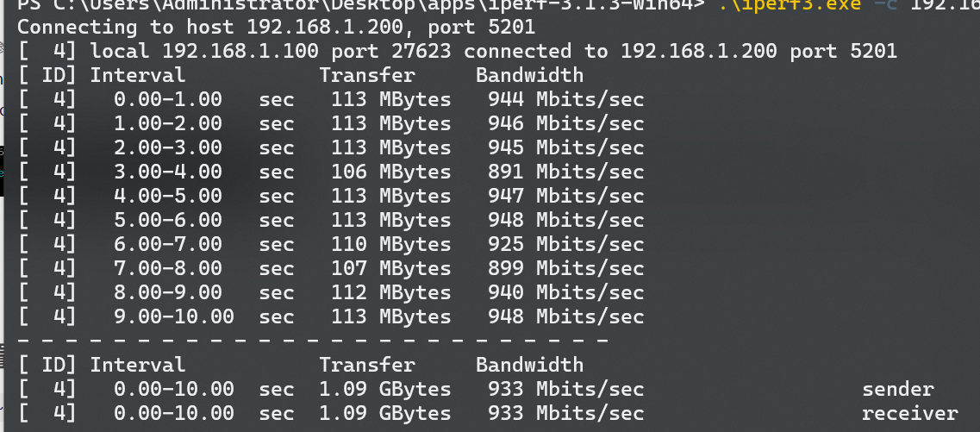980x432 pixels.
Task: Select the 925 Mbits/sec bandwidth value
Action: [565, 244]
